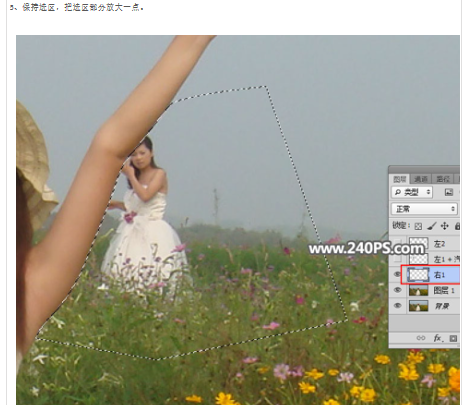Viewport: 462px width, 405px height.
Task: Hide the 图层 1 layer via eye icon
Action: (x=397, y=290)
